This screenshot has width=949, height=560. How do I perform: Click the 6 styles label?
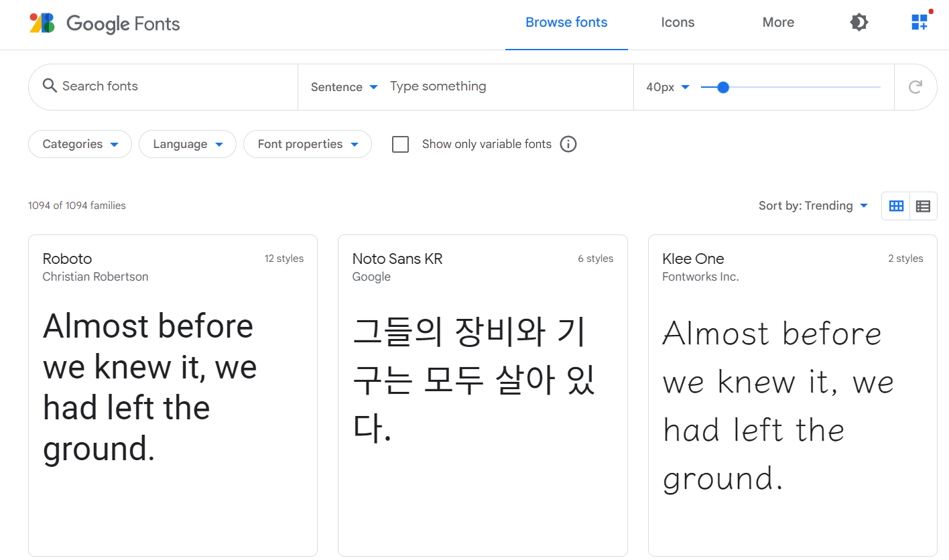point(596,259)
